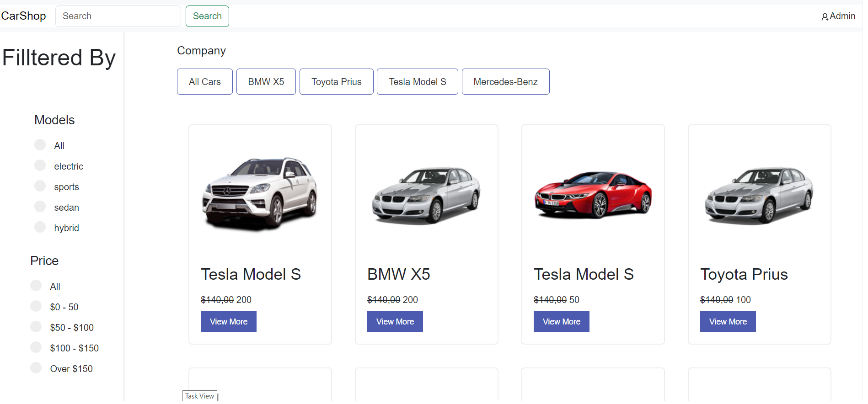Select the $100 - $150 price range
Image resolution: width=868 pixels, height=404 pixels.
(36, 347)
